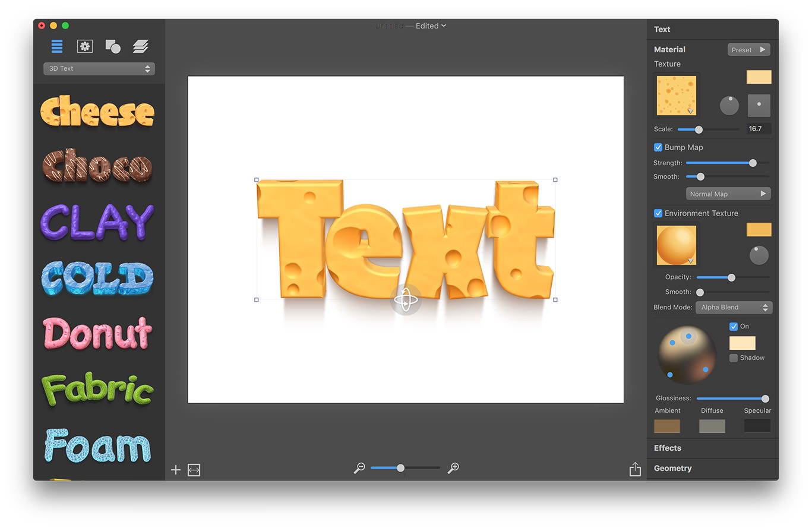Select the Fabric text style
The width and height of the screenshot is (812, 528).
(x=97, y=389)
